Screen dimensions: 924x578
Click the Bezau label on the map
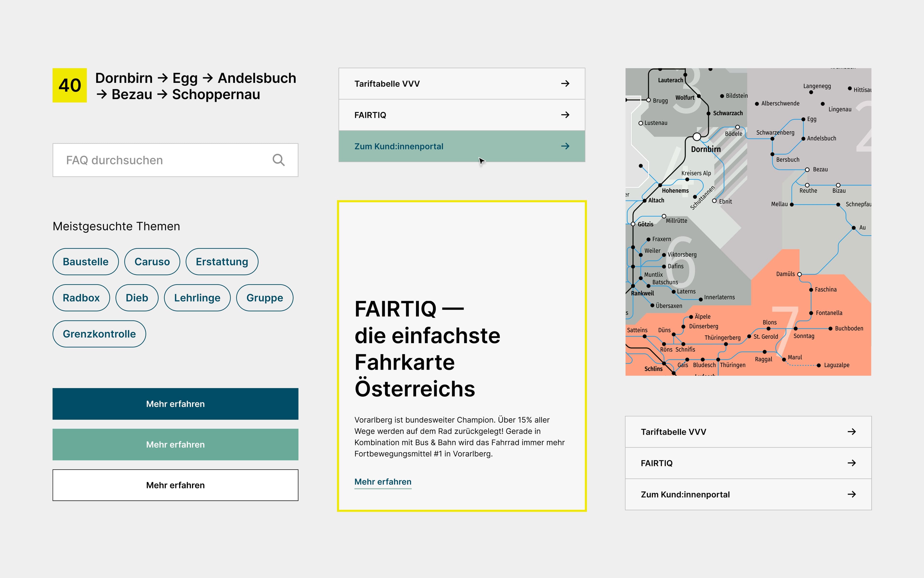click(x=820, y=169)
